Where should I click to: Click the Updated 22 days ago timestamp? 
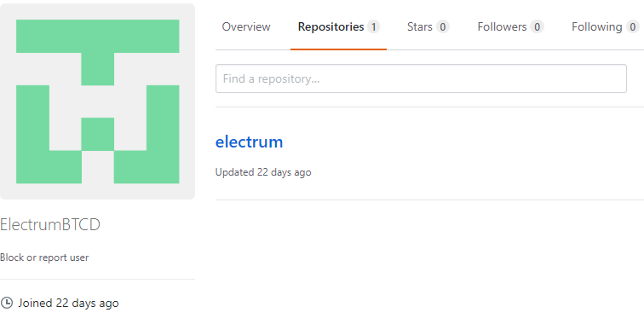(263, 172)
